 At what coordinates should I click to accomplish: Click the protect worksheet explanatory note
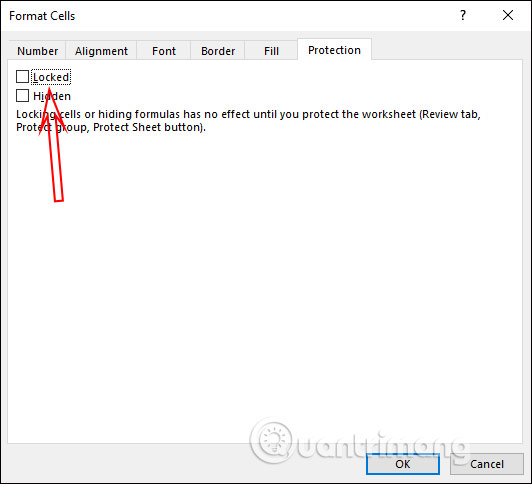point(248,121)
